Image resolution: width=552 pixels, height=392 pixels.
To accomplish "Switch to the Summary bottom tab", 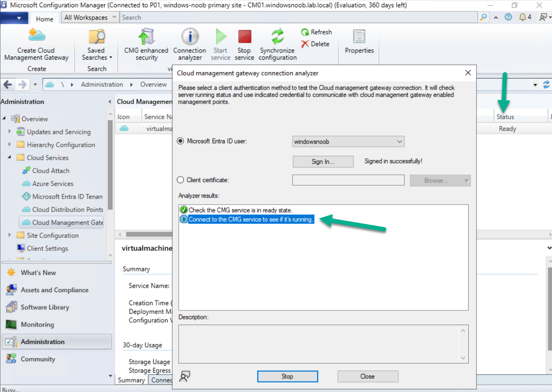I will click(x=131, y=380).
